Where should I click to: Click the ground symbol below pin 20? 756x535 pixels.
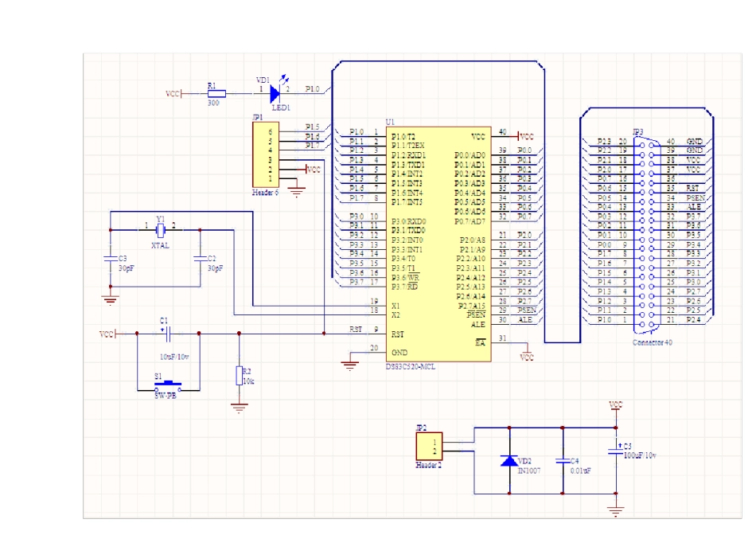coord(349,365)
